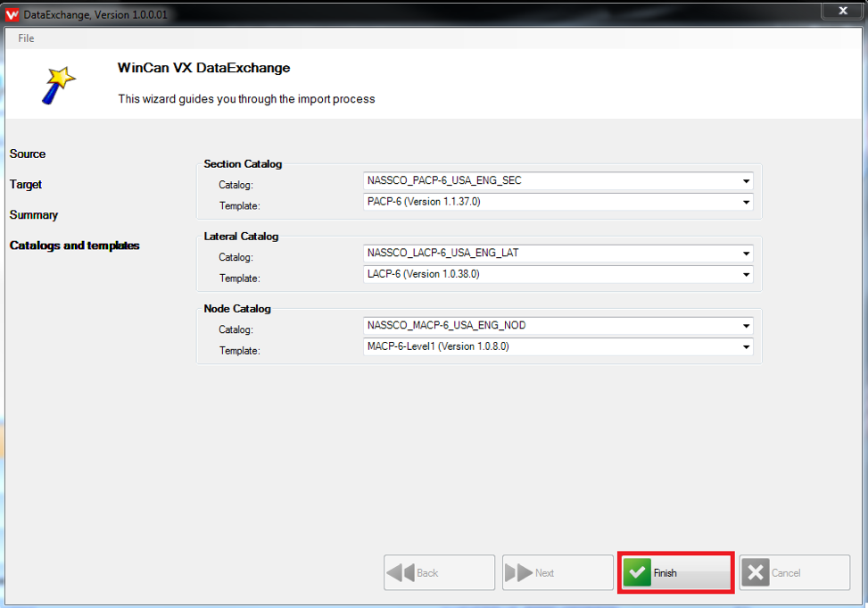Screen dimensions: 868x608
Task: Click the dropdown arrow beside PACP-6 template
Action: [x=745, y=202]
